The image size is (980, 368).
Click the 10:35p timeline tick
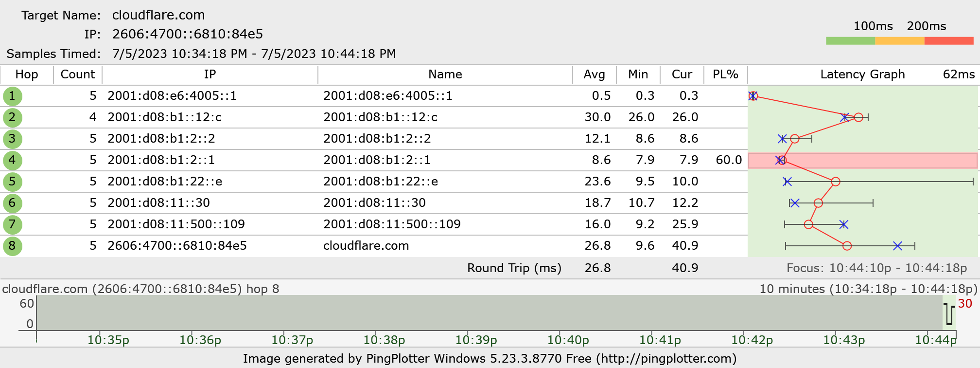click(x=108, y=340)
